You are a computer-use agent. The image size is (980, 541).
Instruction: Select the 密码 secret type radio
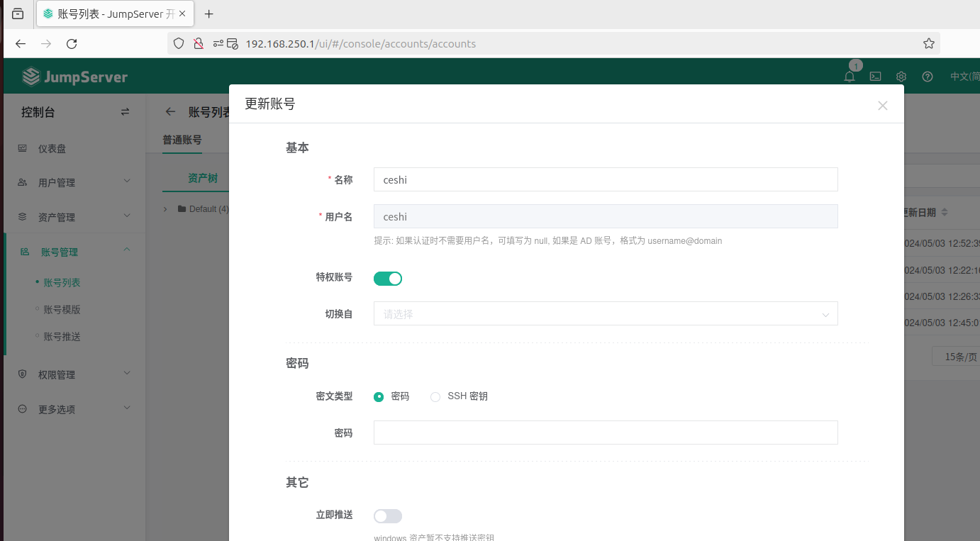[379, 397]
